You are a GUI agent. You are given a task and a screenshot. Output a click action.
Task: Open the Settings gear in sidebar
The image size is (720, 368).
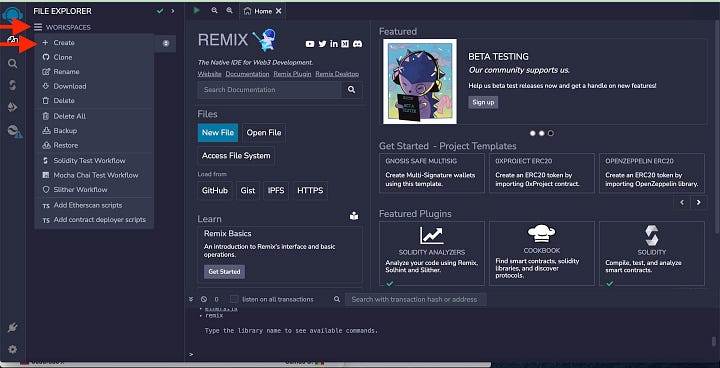tap(12, 350)
